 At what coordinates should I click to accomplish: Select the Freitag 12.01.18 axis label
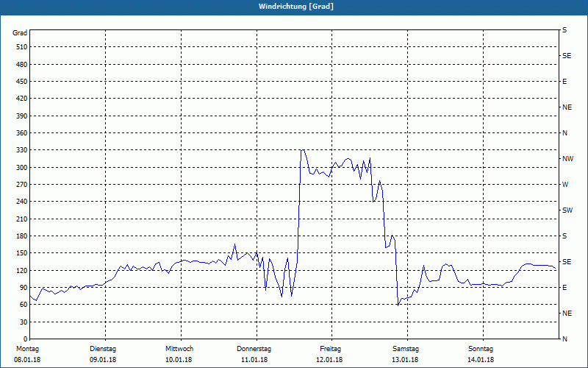pyautogui.click(x=329, y=354)
